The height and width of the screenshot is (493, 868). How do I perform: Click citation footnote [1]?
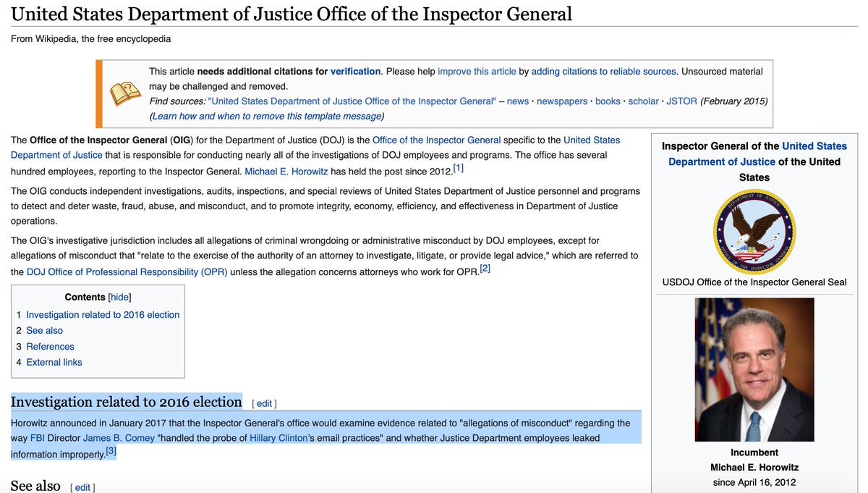tap(459, 169)
